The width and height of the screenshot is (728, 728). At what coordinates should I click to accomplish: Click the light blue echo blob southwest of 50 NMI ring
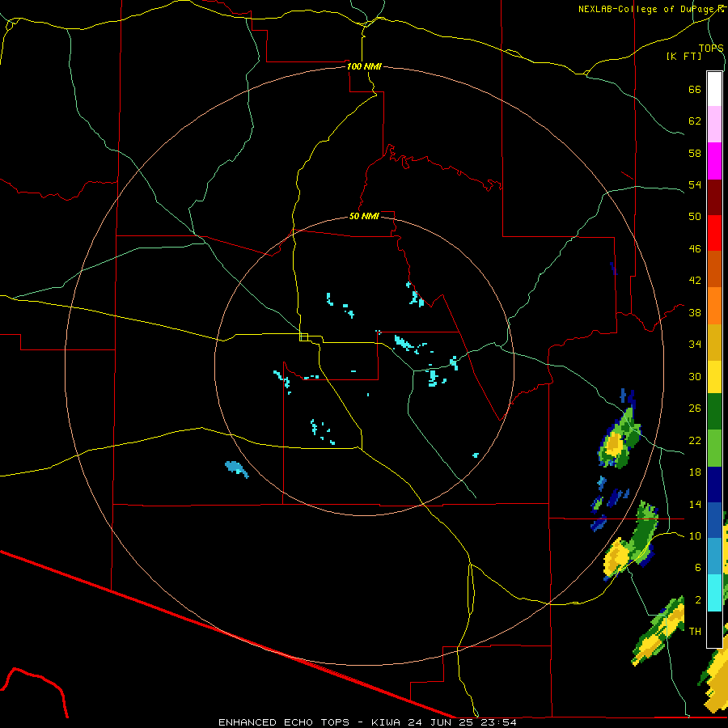(236, 468)
